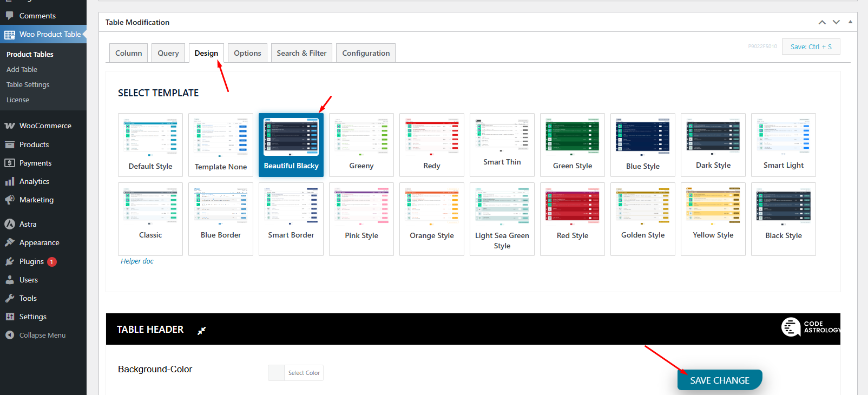Screen dimensions: 868x395
Task: Click the Settings sliders icon
Action: coord(10,317)
